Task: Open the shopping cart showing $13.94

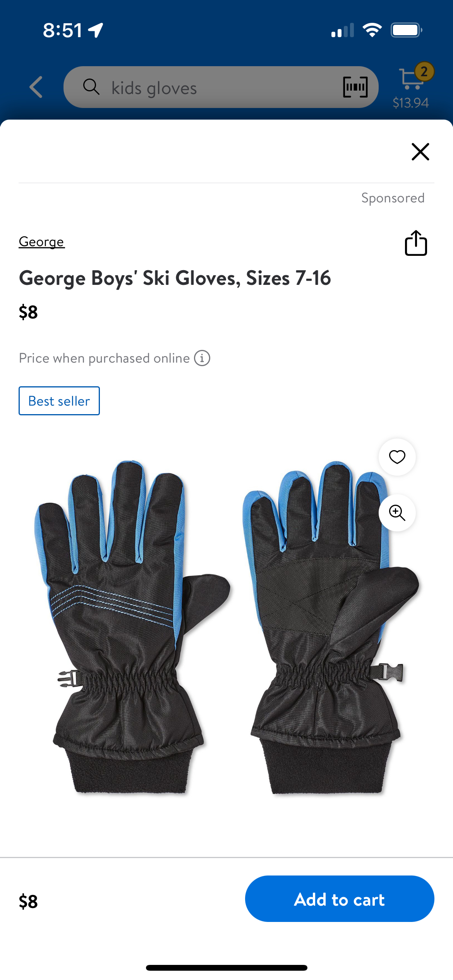Action: [412, 87]
